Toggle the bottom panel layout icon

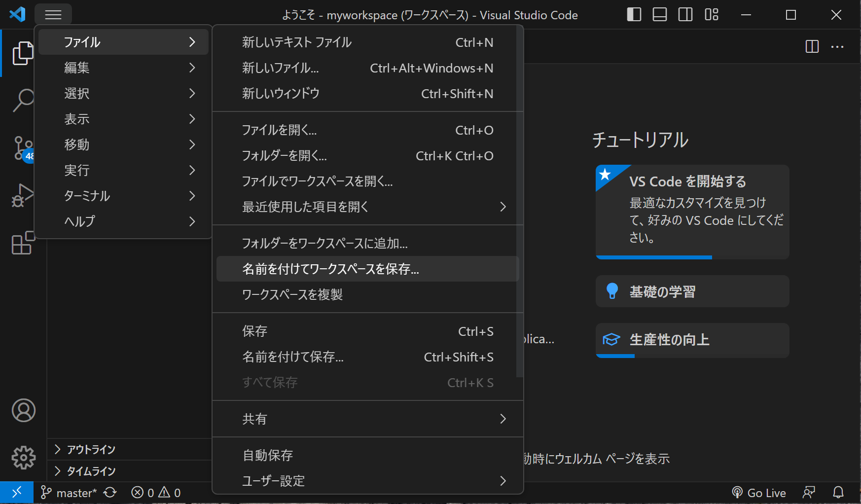click(x=660, y=15)
